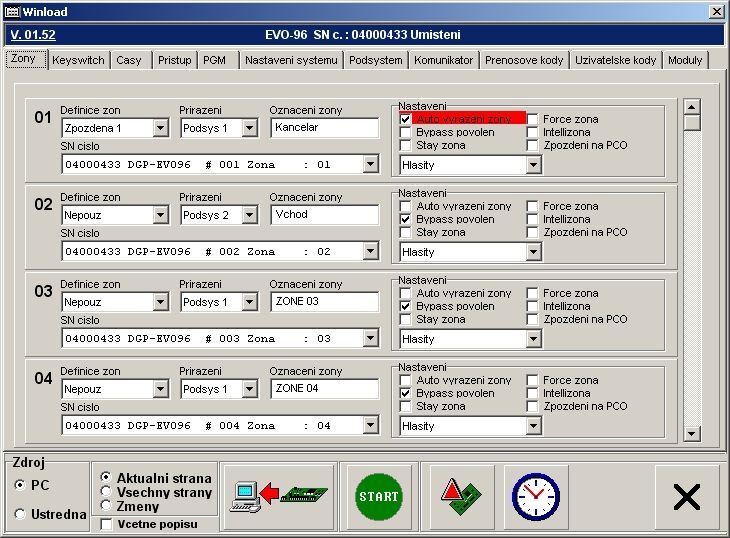Open zone 01 Definice zon dropdown

click(x=161, y=128)
